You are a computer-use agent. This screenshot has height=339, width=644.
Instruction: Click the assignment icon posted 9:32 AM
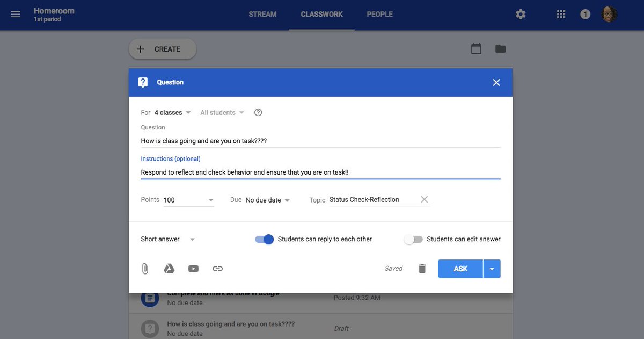click(150, 298)
